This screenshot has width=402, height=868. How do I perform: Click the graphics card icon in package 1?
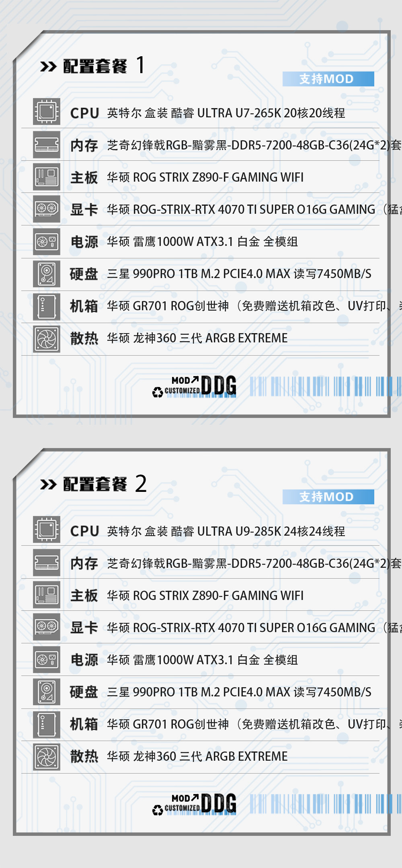pos(47,209)
